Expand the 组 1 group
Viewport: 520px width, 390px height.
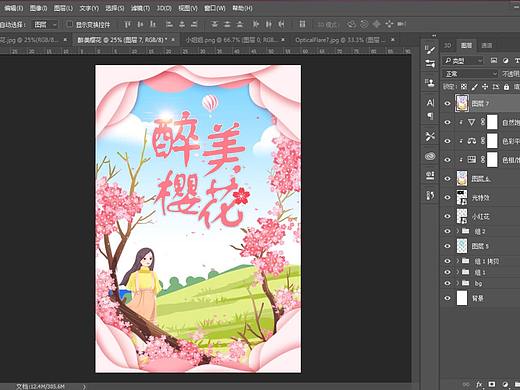458,272
